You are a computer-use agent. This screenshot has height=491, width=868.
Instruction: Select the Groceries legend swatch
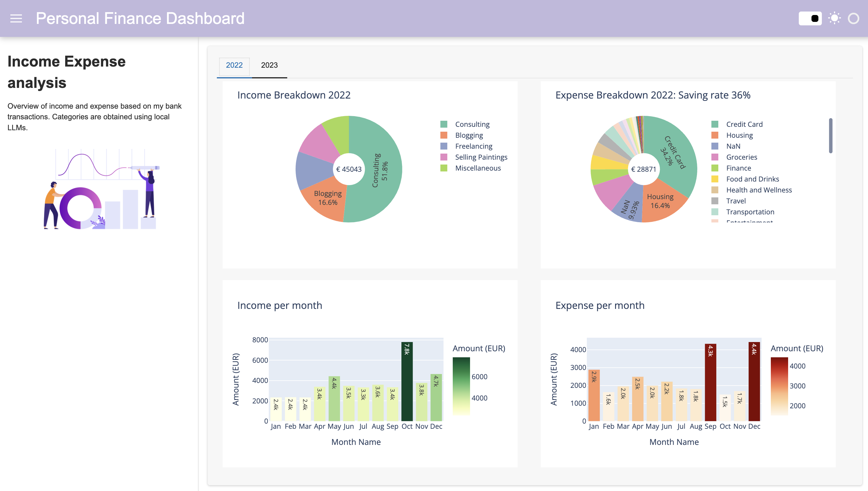point(715,157)
